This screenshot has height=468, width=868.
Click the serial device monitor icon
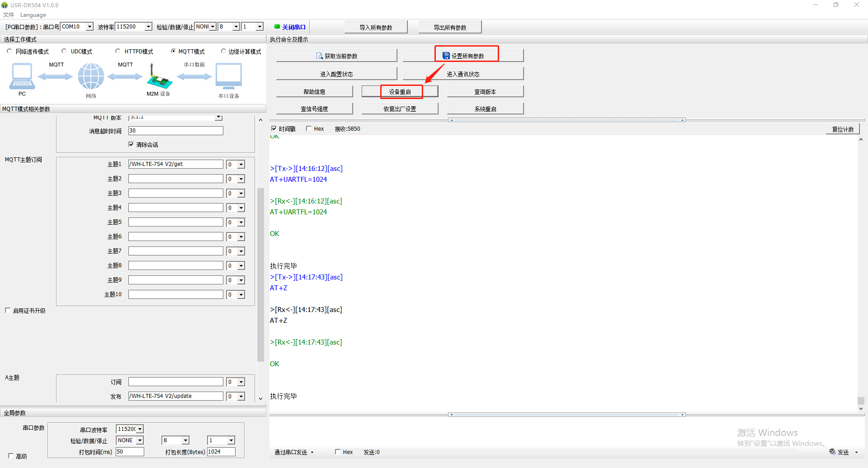229,76
